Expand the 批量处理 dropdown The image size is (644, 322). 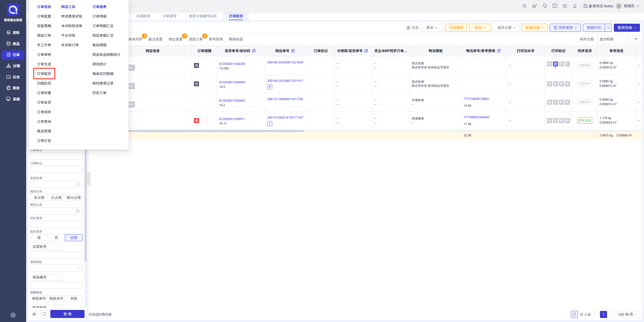(534, 28)
